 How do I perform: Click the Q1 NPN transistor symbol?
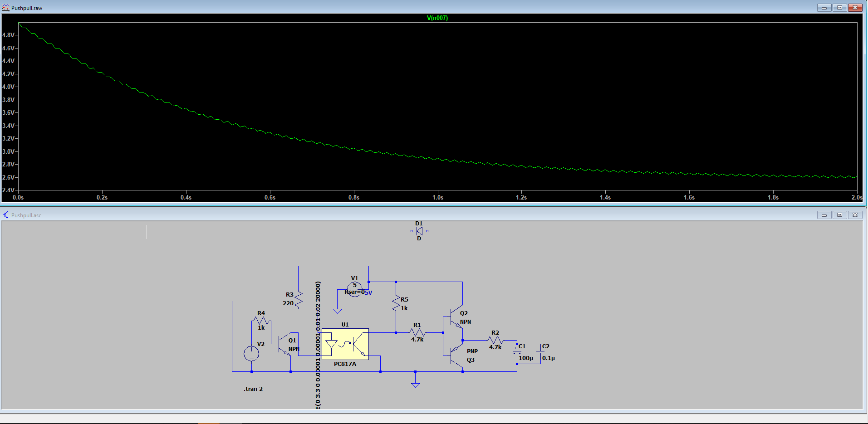pos(284,344)
